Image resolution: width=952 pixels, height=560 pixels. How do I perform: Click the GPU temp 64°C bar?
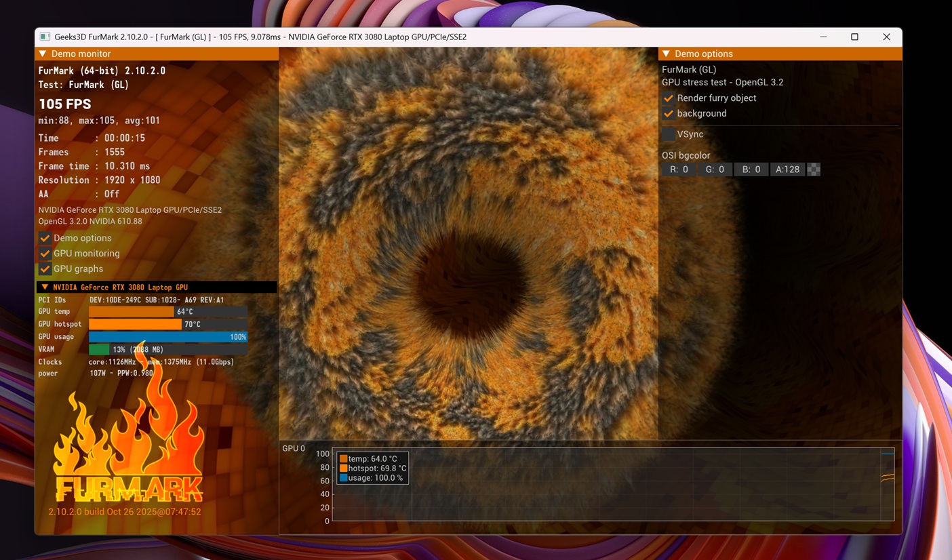pyautogui.click(x=168, y=312)
